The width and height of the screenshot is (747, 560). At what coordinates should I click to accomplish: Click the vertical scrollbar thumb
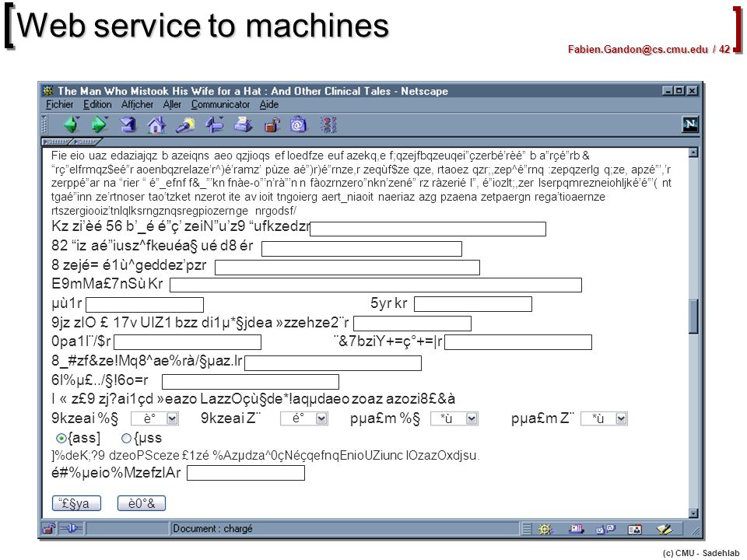pos(693,317)
